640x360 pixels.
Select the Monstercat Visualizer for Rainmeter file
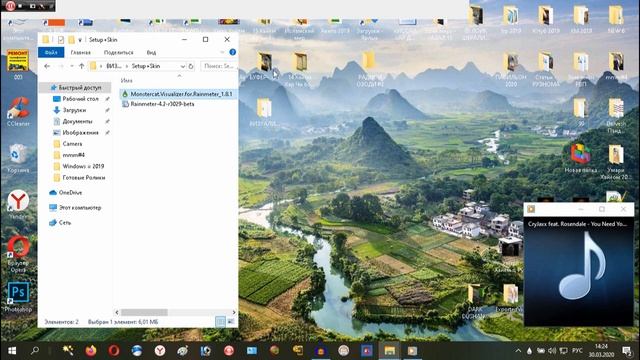pos(178,94)
